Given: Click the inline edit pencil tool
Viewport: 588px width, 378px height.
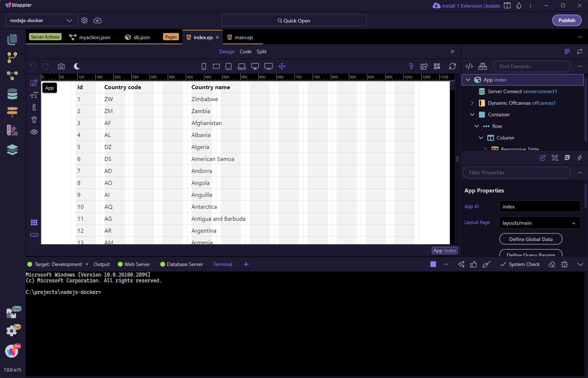Looking at the screenshot, I should [x=34, y=83].
